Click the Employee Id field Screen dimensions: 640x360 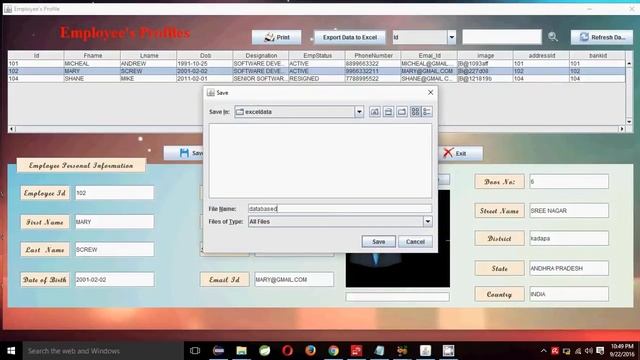pyautogui.click(x=114, y=193)
